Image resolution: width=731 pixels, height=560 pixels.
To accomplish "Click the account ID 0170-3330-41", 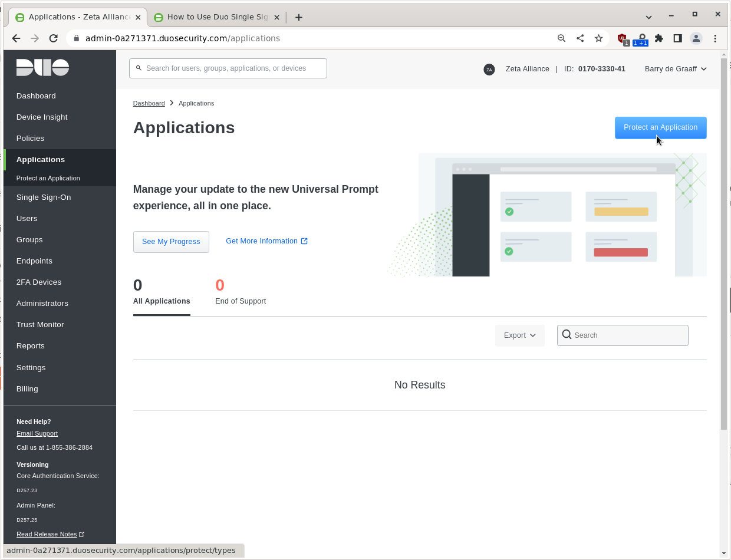I will pos(601,69).
